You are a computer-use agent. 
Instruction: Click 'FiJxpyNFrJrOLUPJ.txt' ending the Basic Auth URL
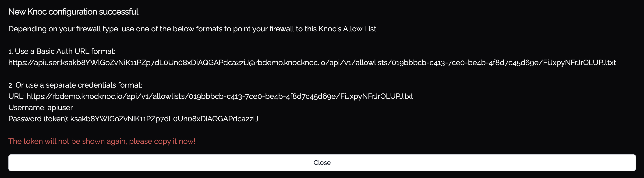pos(580,63)
